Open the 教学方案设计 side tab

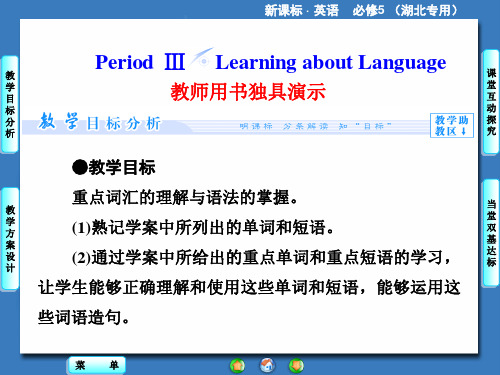pos(10,239)
